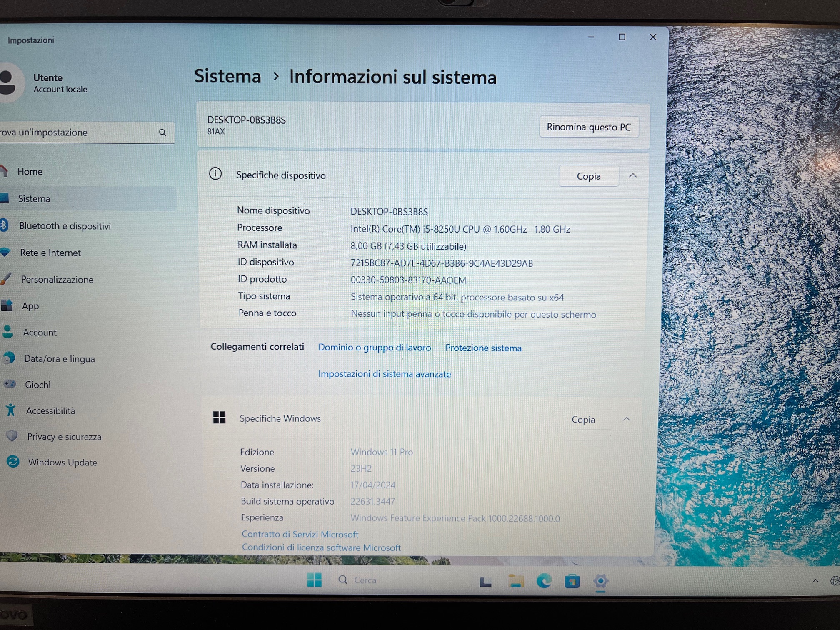This screenshot has width=840, height=630.
Task: Open Contratto di Servizi Microsoft link
Action: tap(300, 534)
